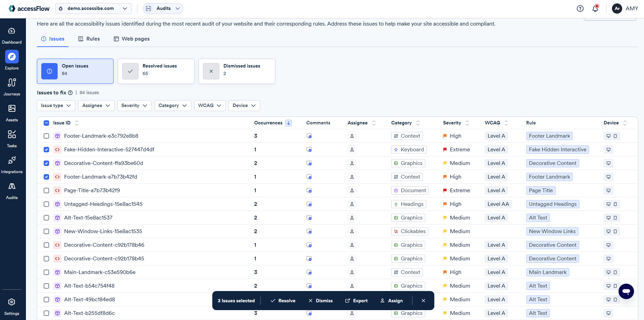Select the Open issues card
The width and height of the screenshot is (644, 320).
[75, 71]
